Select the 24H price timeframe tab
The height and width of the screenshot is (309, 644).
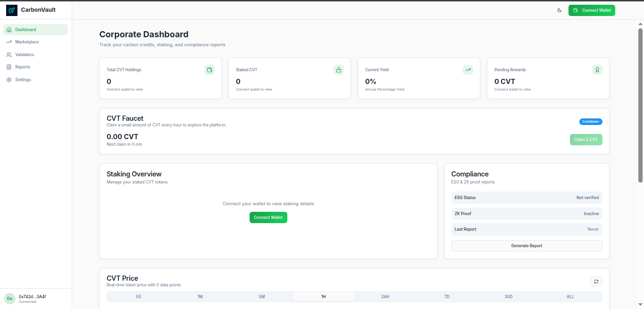click(385, 297)
